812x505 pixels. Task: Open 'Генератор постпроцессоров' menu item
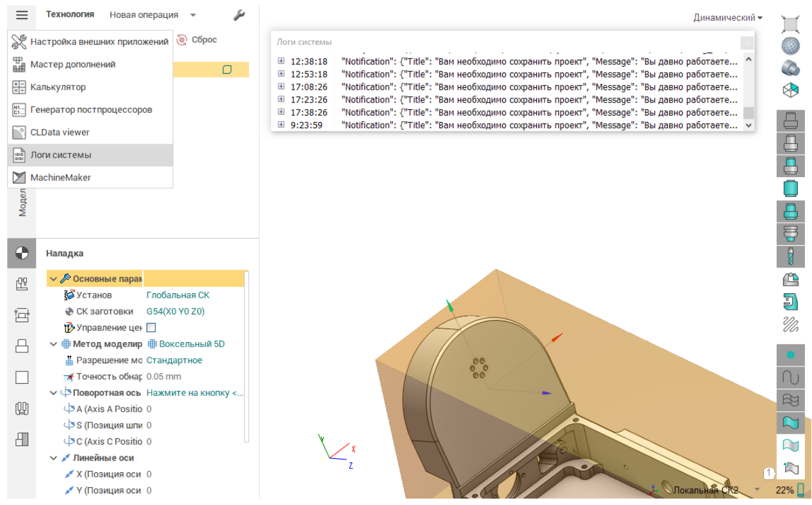point(91,110)
